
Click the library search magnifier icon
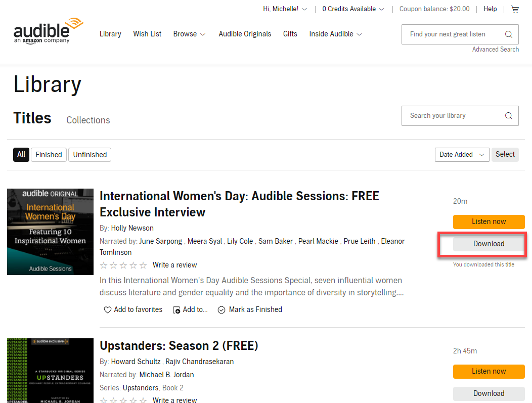pos(508,115)
